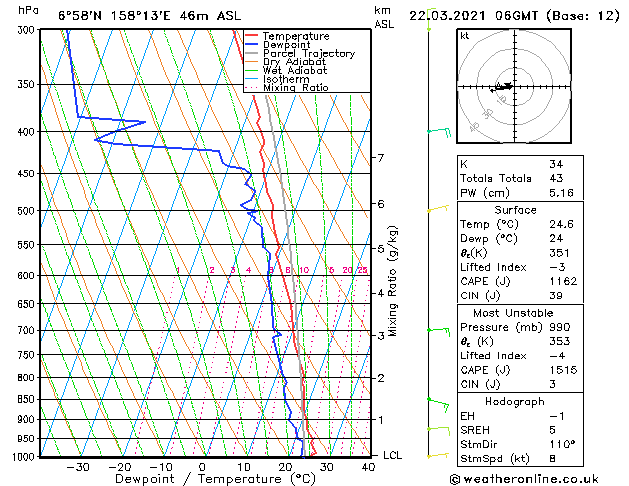Click the Pressure (mb) value 990
The height and width of the screenshot is (486, 629).
559,327
